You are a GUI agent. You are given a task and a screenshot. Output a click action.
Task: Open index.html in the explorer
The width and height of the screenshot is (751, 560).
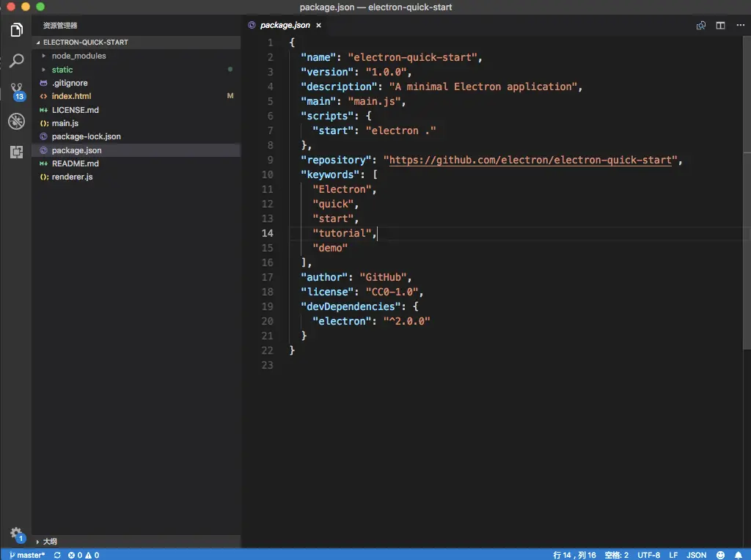pyautogui.click(x=136, y=96)
